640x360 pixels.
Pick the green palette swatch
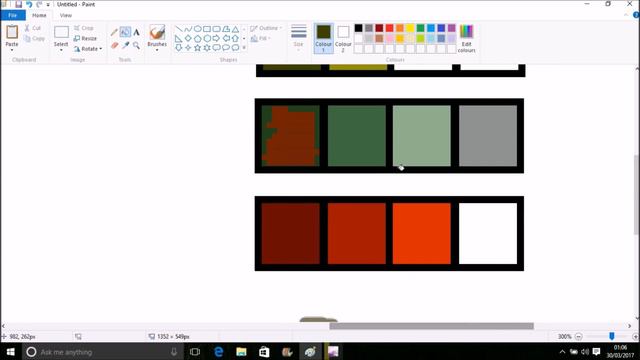(420, 28)
